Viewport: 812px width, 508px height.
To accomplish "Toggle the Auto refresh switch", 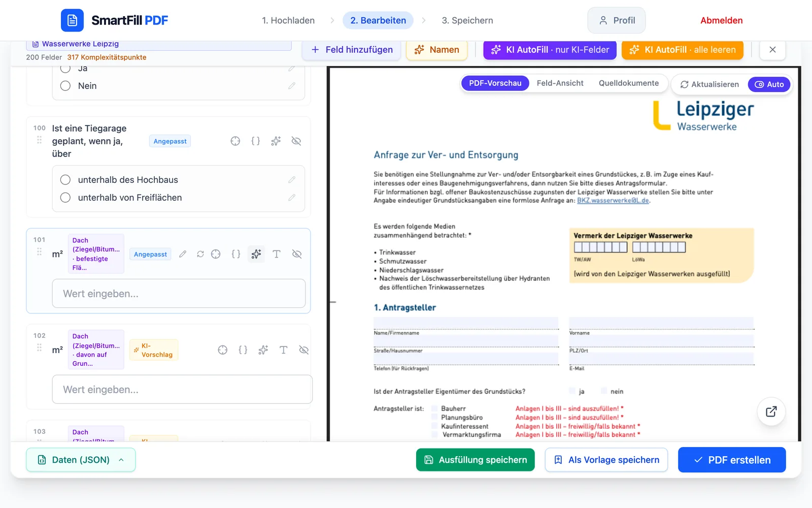I will 769,84.
